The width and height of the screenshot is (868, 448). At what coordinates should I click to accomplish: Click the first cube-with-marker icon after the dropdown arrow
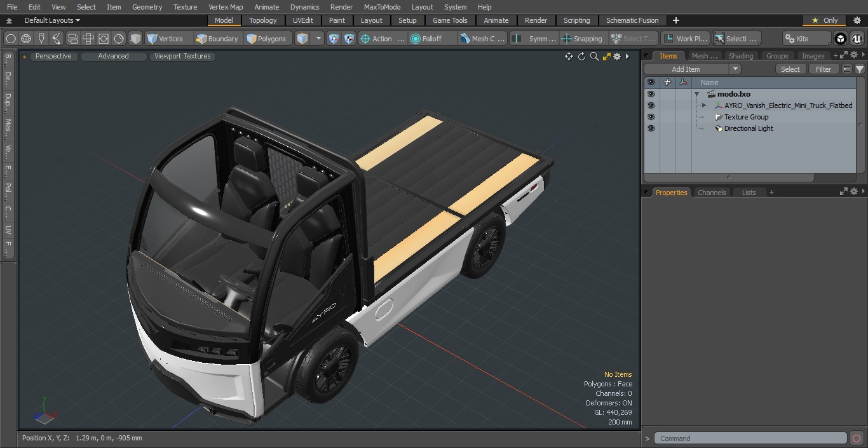pos(334,39)
